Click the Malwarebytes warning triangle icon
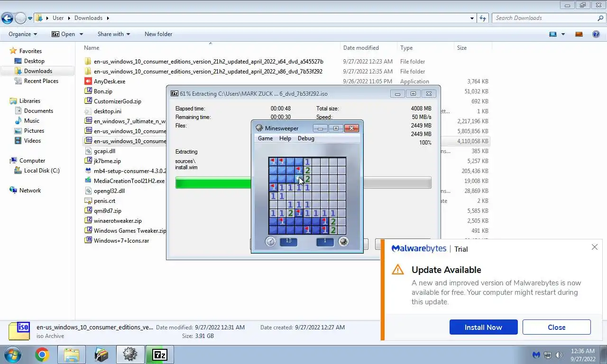 pos(398,270)
